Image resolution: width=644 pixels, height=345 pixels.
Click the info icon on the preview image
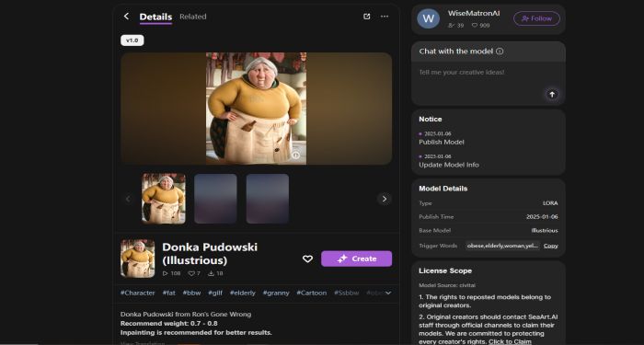point(295,155)
